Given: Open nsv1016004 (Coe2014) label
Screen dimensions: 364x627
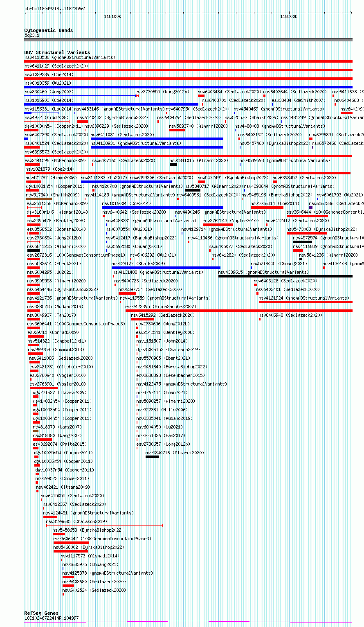Looking at the screenshot, I should [127, 203].
